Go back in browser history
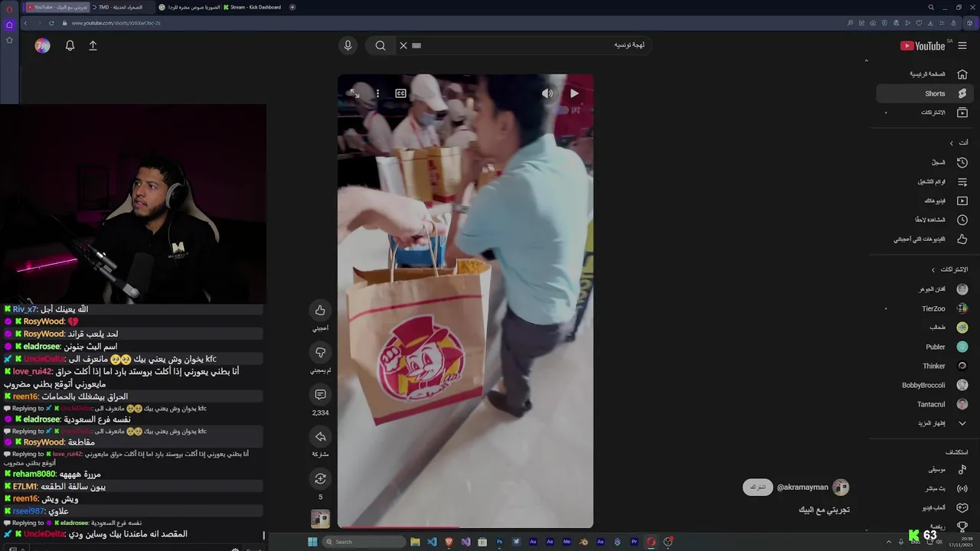980x551 pixels. coord(25,23)
